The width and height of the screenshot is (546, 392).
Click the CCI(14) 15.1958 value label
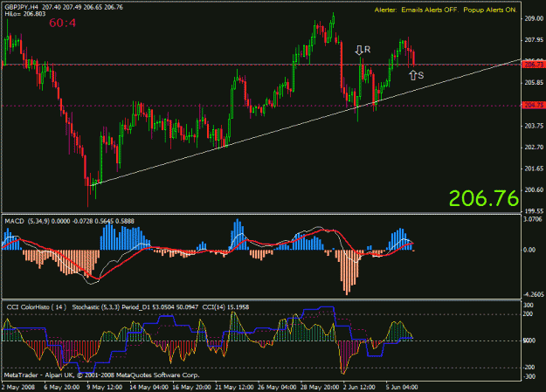225,307
